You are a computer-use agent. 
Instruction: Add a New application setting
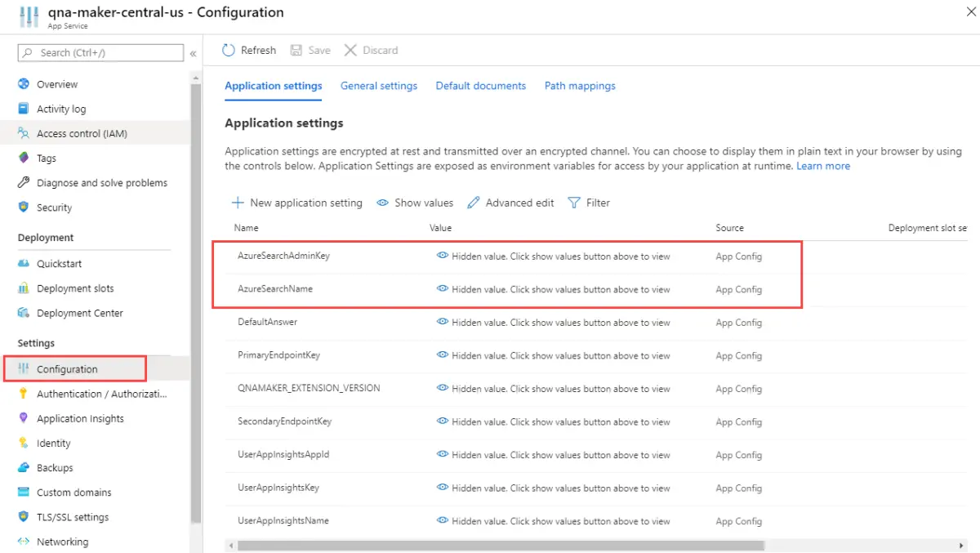pyautogui.click(x=297, y=203)
